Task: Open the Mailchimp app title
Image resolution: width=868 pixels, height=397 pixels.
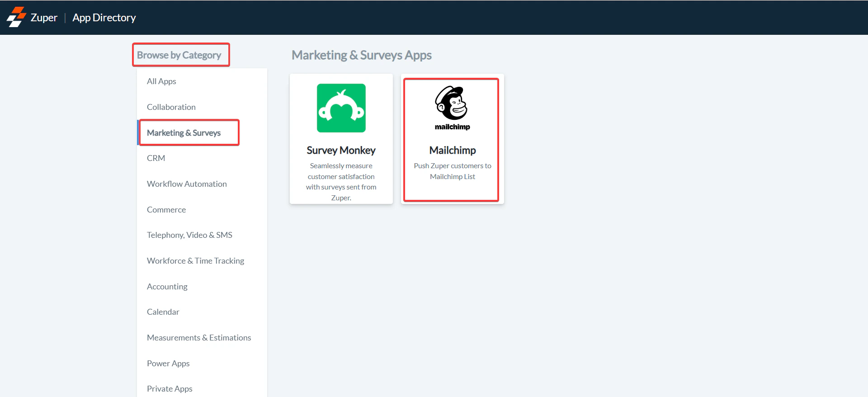Action: point(453,150)
